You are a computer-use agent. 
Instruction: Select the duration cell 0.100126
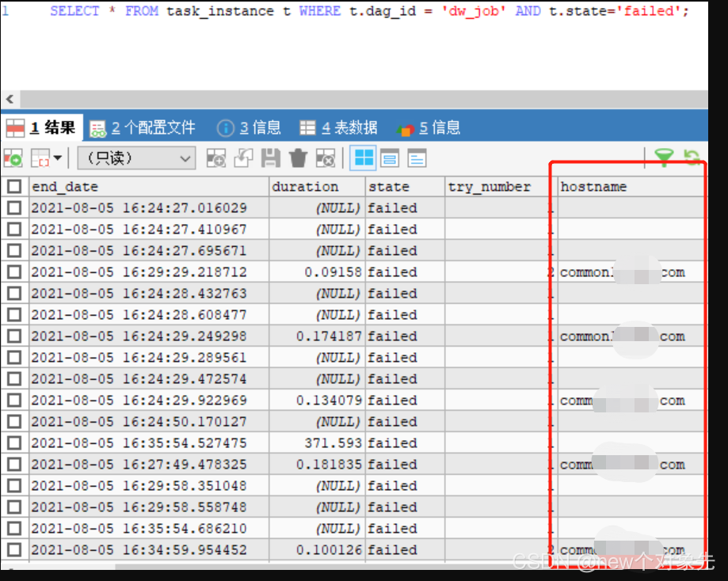pyautogui.click(x=317, y=549)
